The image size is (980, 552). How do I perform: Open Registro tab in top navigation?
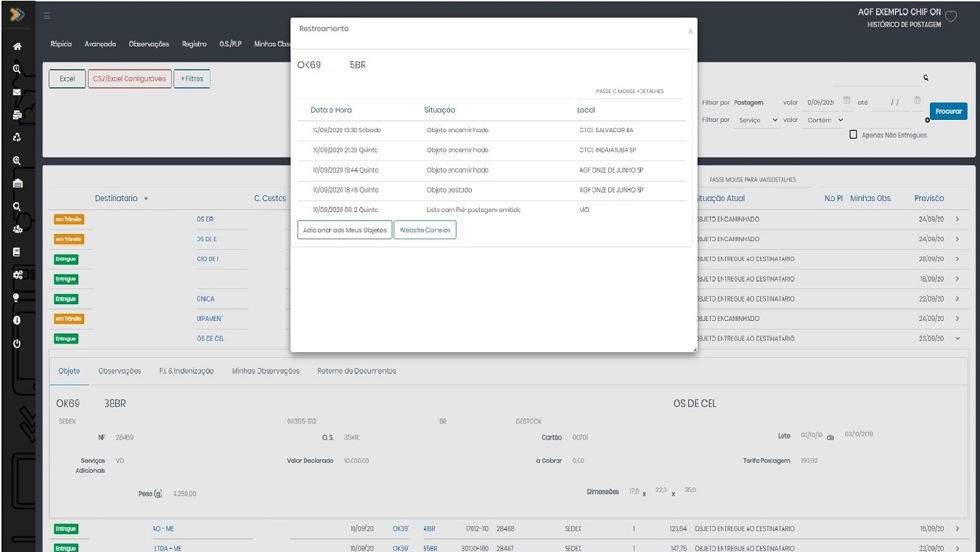click(x=194, y=44)
